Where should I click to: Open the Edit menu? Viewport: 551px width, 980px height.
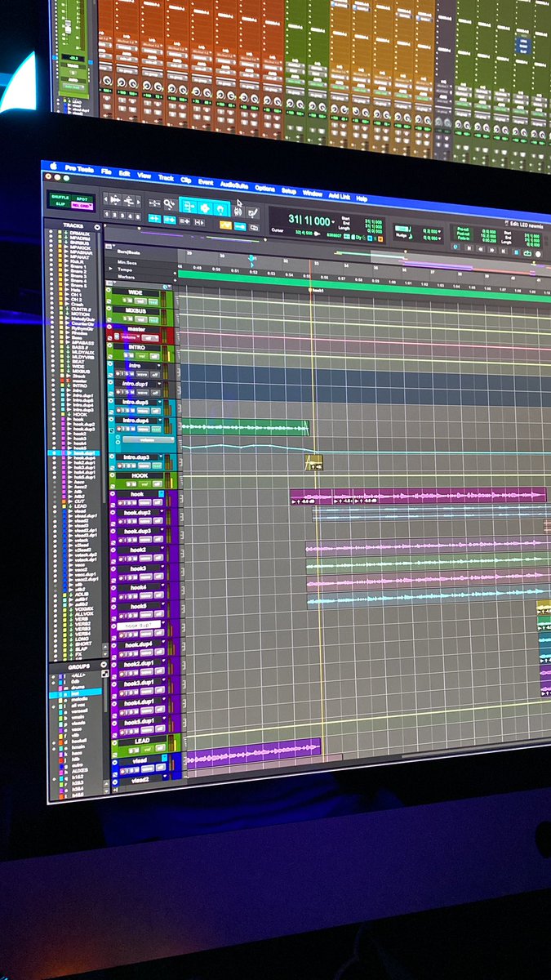[124, 173]
